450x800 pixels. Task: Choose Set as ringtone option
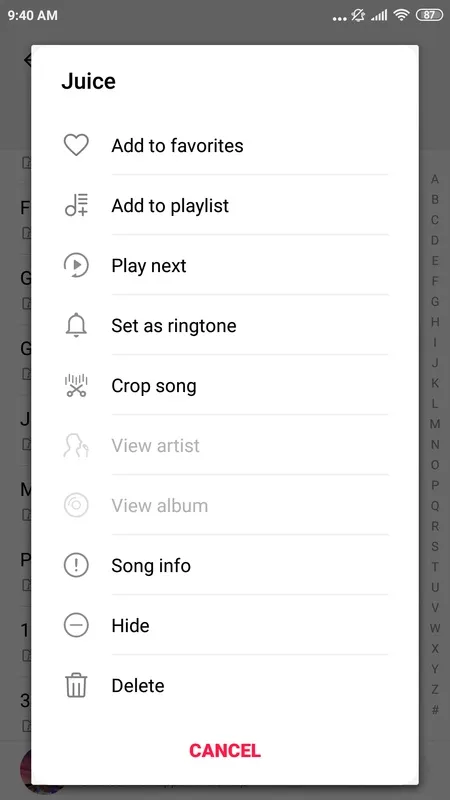tap(225, 326)
